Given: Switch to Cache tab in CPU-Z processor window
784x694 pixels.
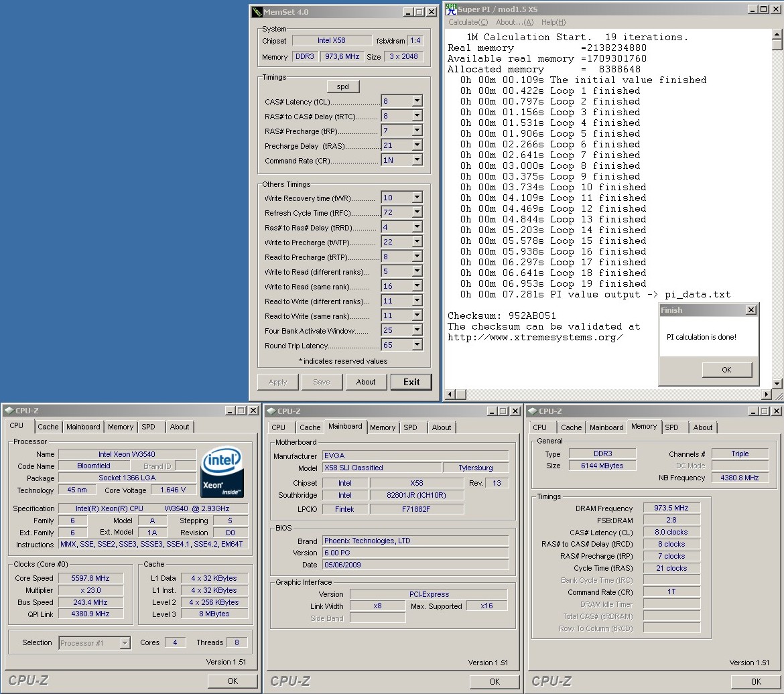Looking at the screenshot, I should coord(48,427).
